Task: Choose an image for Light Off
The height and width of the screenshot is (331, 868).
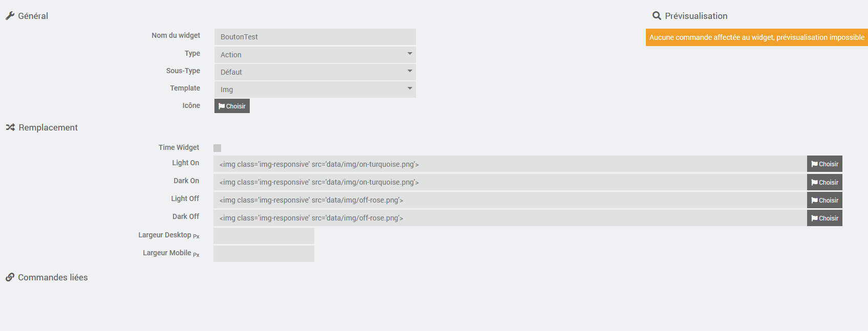Action: pyautogui.click(x=824, y=200)
